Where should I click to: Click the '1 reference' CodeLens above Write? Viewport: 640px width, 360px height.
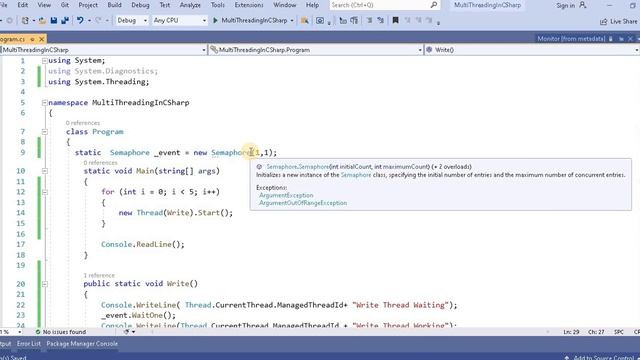(99, 275)
